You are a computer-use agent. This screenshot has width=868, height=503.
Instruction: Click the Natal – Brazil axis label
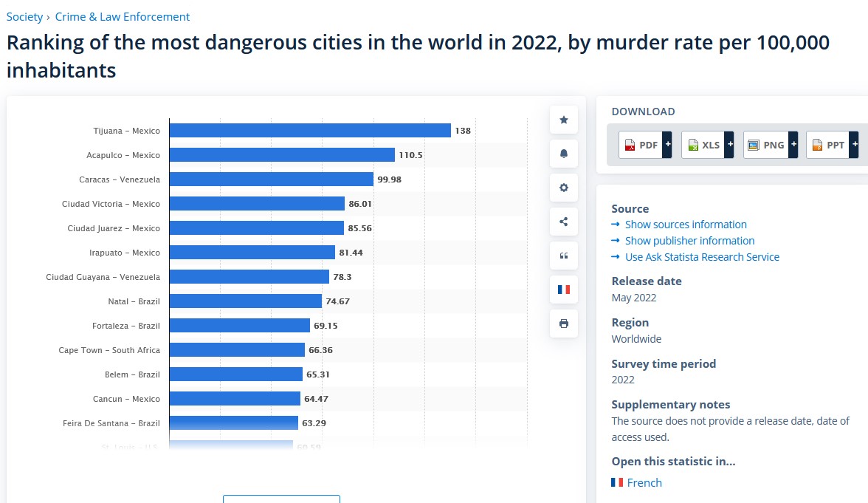tap(134, 301)
